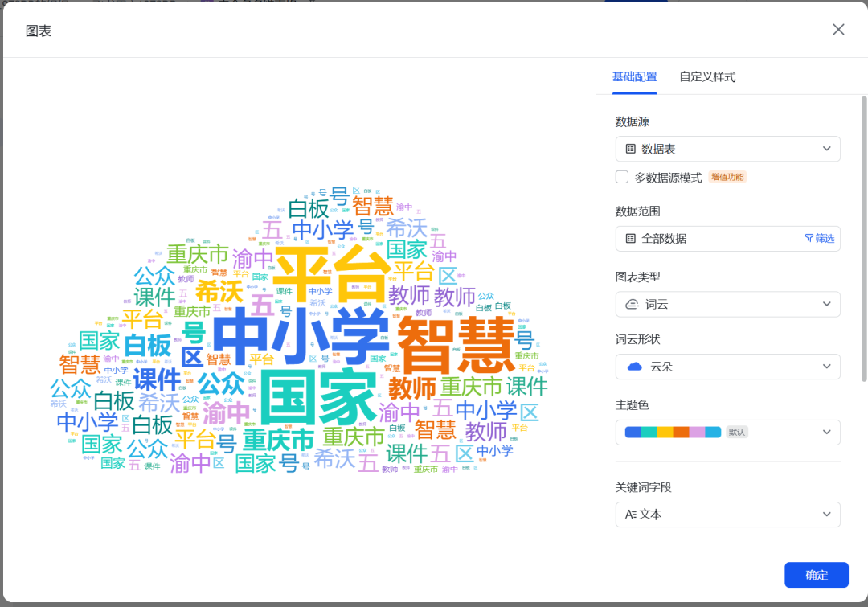This screenshot has width=868, height=607.
Task: Expand the 图表类型 dropdown showing 词云
Action: click(826, 304)
